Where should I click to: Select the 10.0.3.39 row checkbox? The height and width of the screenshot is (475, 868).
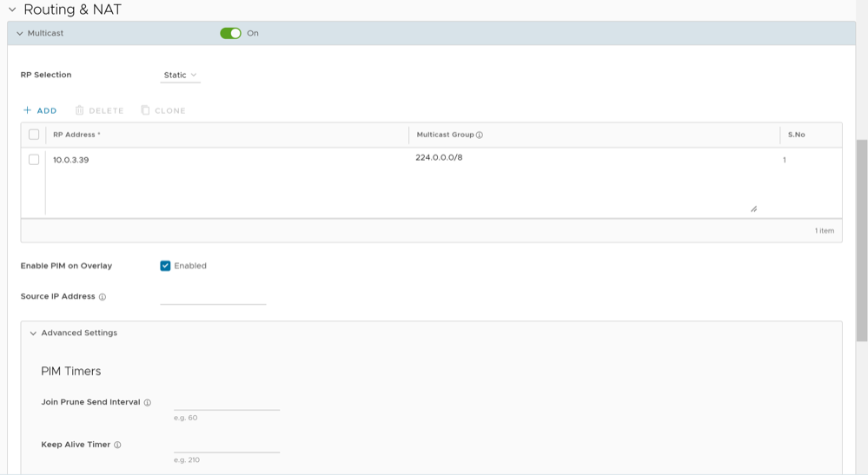point(34,160)
